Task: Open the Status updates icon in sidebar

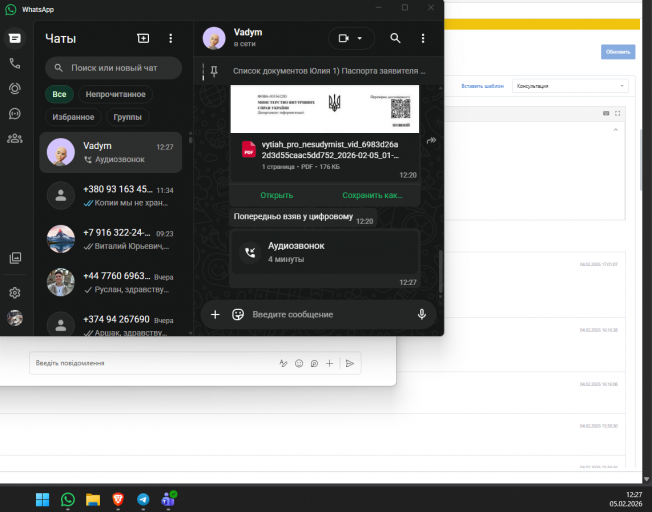Action: (15, 89)
